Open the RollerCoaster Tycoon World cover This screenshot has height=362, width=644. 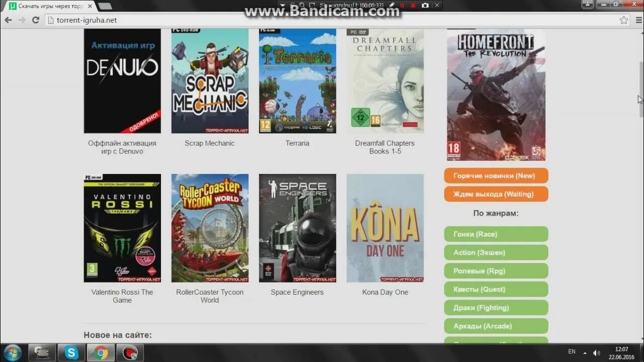point(210,228)
